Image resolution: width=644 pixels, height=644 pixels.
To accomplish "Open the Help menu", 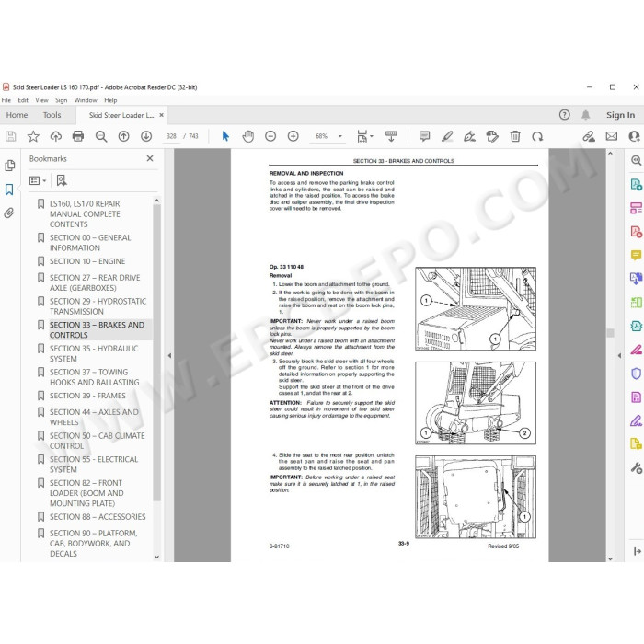I will point(110,100).
